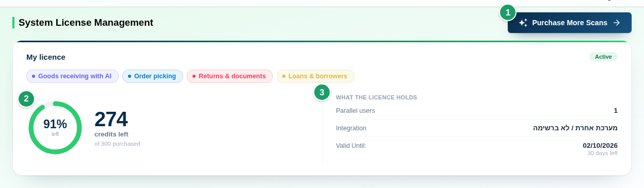The image size is (644, 188).
Task: Click the Valid Until: label
Action: pos(351,146)
